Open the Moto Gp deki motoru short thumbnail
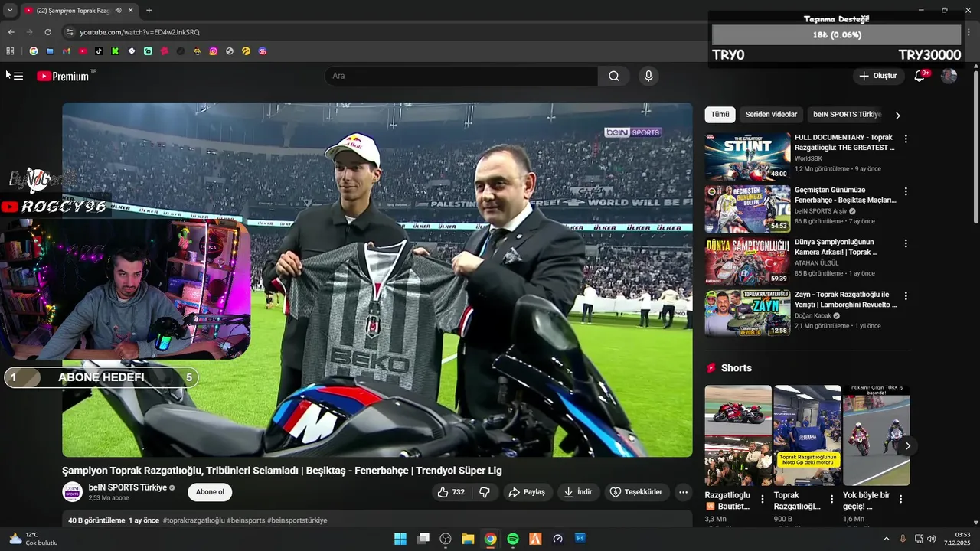980x551 pixels. [x=807, y=435]
